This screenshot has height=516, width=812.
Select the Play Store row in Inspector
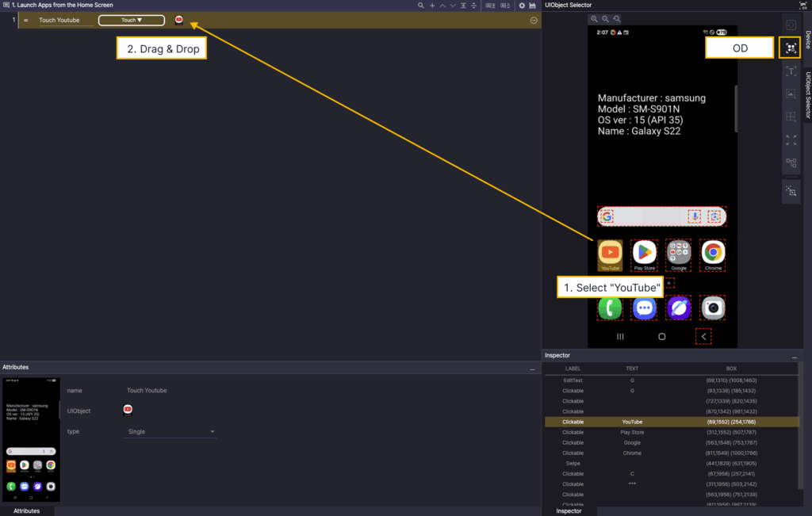[x=632, y=433]
